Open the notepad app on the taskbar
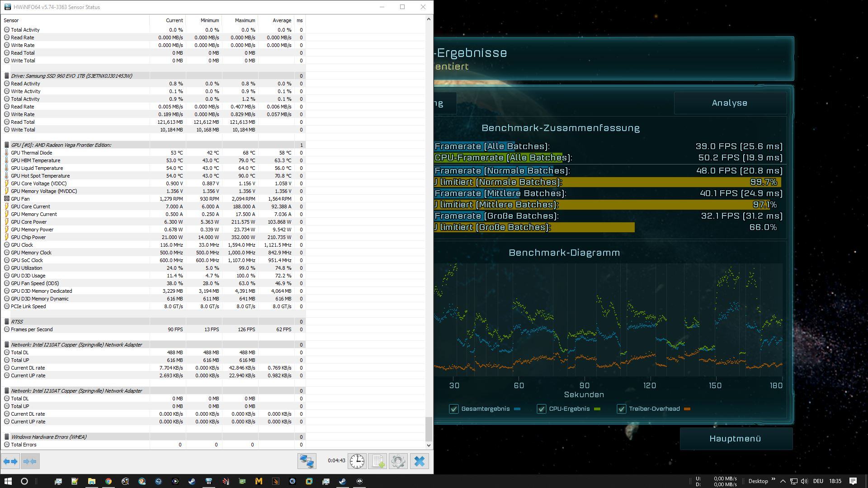 (75, 481)
